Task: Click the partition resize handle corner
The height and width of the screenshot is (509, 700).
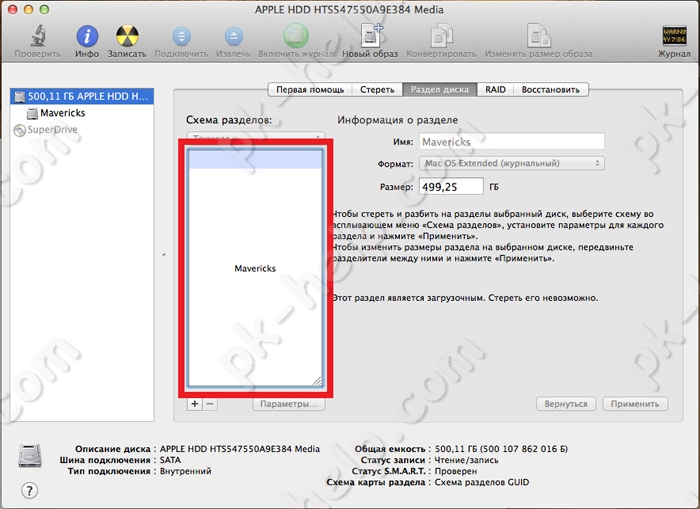Action: click(x=317, y=381)
